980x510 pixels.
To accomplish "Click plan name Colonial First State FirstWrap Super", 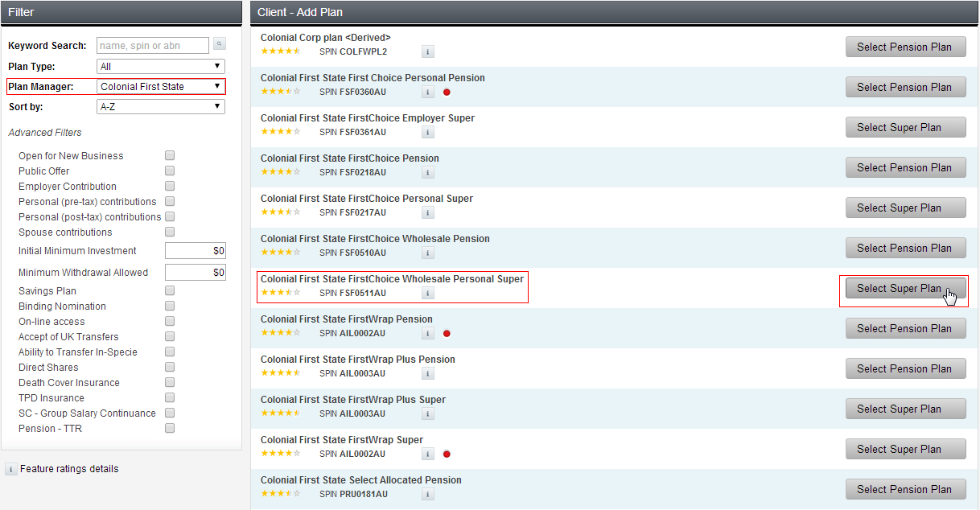I will coord(342,440).
